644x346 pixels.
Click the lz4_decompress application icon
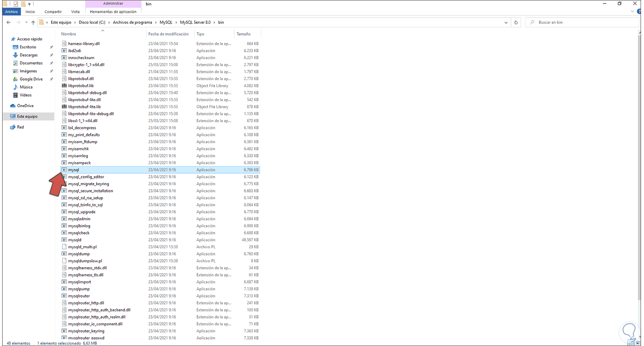(x=64, y=128)
